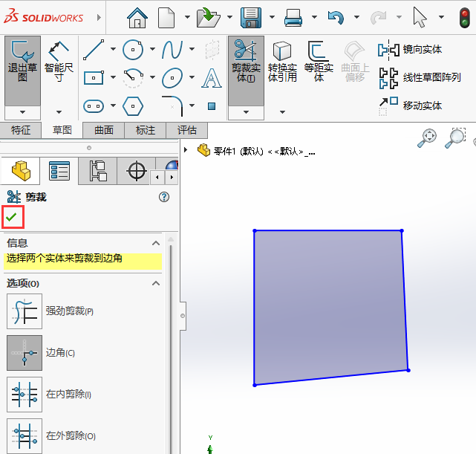The image size is (476, 454).
Task: Click 移动实体 move entities
Action: point(410,106)
